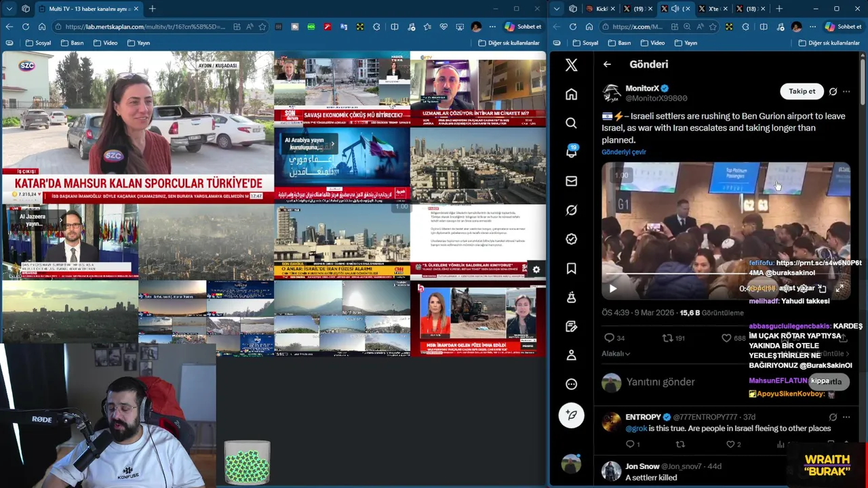The image size is (868, 488).
Task: Open MonitorX profile name
Action: [642, 88]
